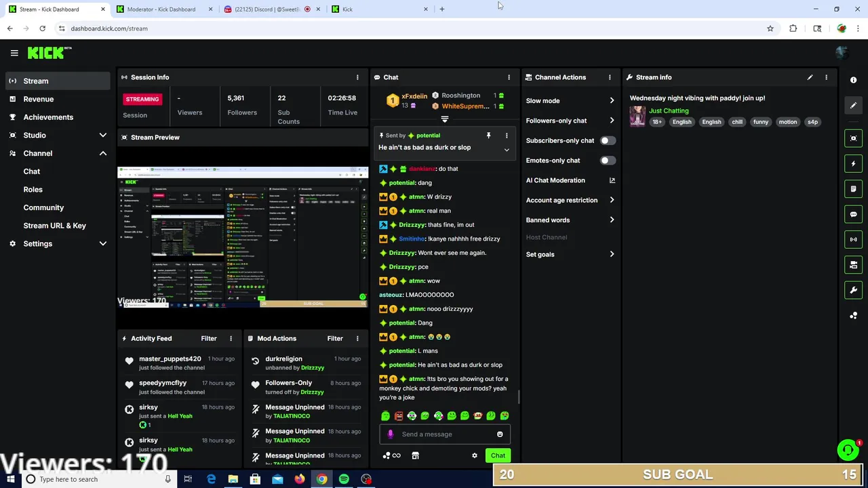868x488 pixels.
Task: Open the hamburger navigation menu
Action: pyautogui.click(x=14, y=53)
